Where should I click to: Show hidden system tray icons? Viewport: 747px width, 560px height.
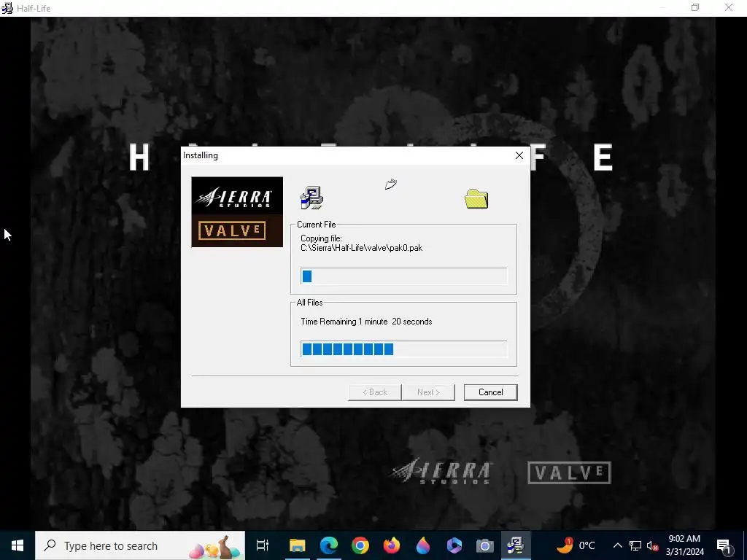(x=617, y=545)
